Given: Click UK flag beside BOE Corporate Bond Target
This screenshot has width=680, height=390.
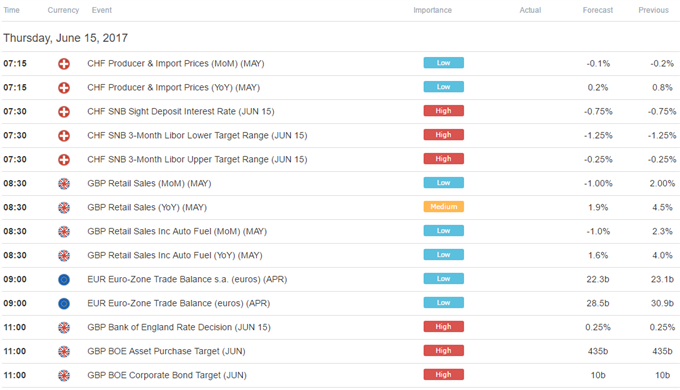Looking at the screenshot, I should [x=64, y=376].
